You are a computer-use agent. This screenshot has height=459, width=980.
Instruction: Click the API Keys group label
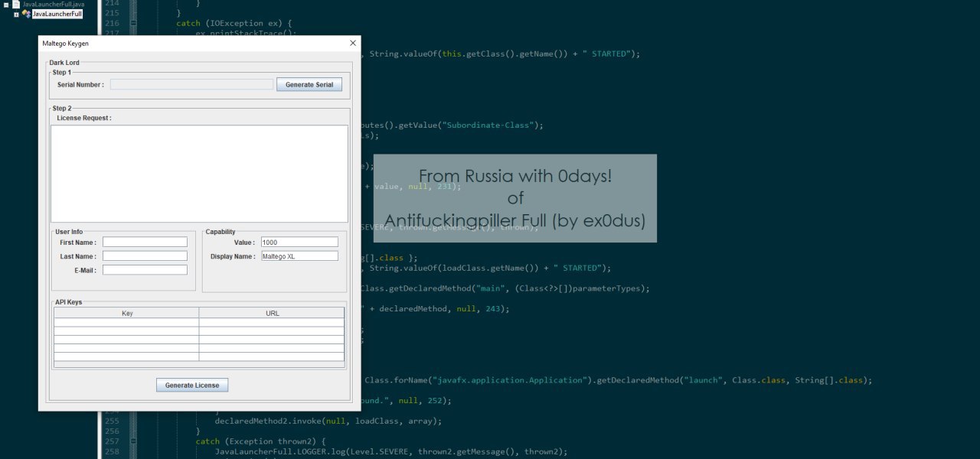pyautogui.click(x=69, y=302)
